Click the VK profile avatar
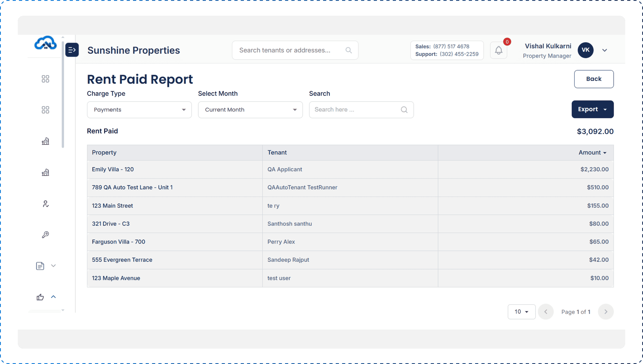Screen dimensions: 643x364 pos(585,50)
